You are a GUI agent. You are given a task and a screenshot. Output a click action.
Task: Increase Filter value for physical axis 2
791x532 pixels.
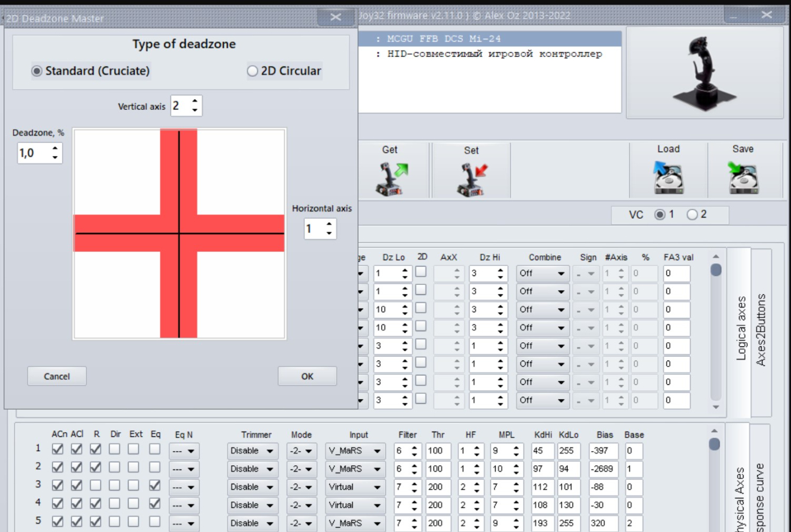[x=414, y=465]
